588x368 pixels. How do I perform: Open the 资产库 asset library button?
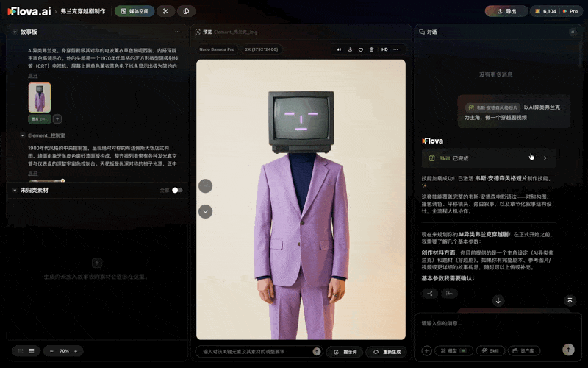[524, 351]
